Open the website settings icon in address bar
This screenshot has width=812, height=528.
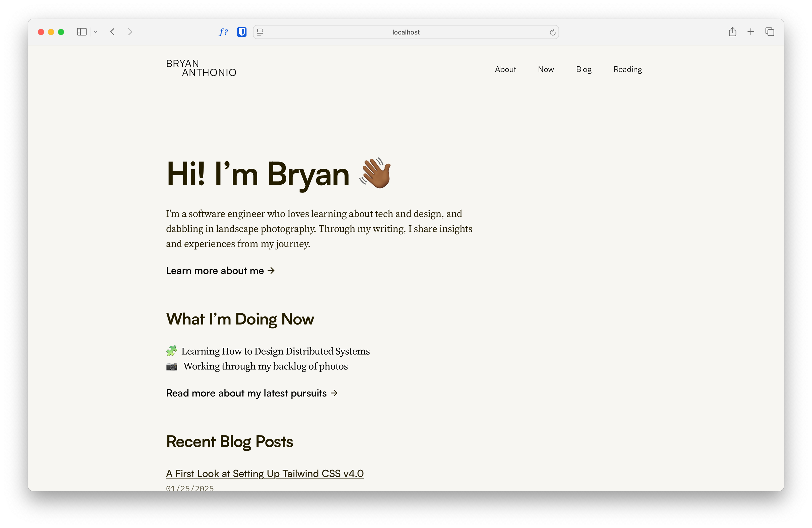(x=260, y=32)
